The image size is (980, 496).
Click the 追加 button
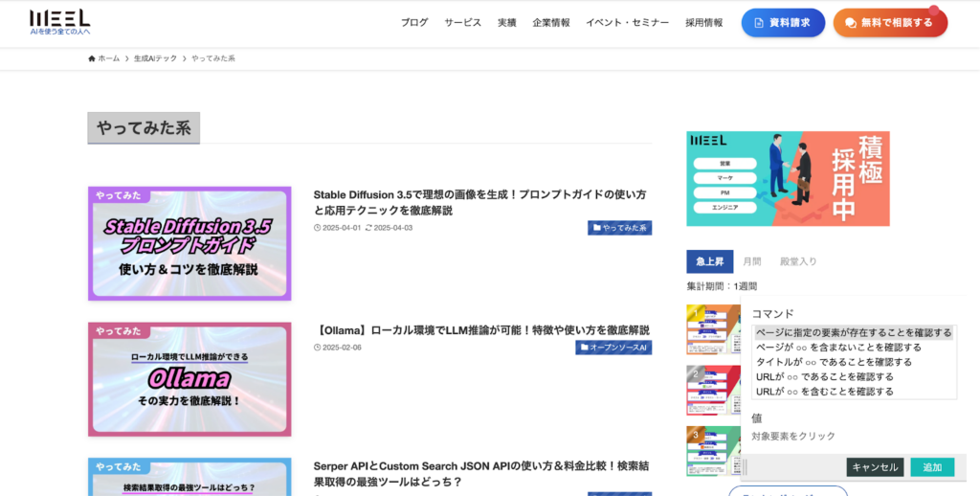tap(932, 467)
